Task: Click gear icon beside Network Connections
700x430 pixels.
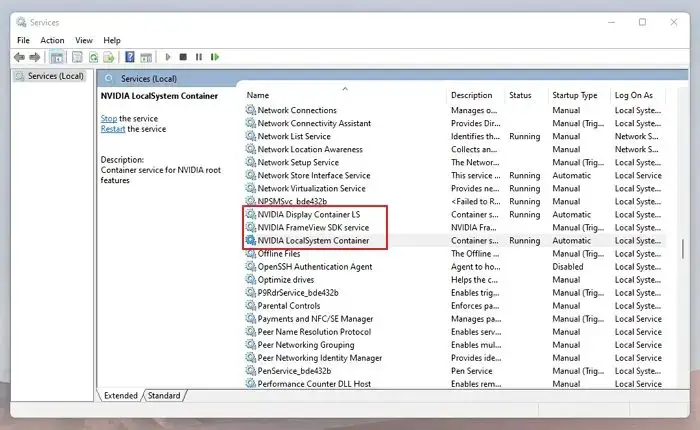Action: [250, 110]
